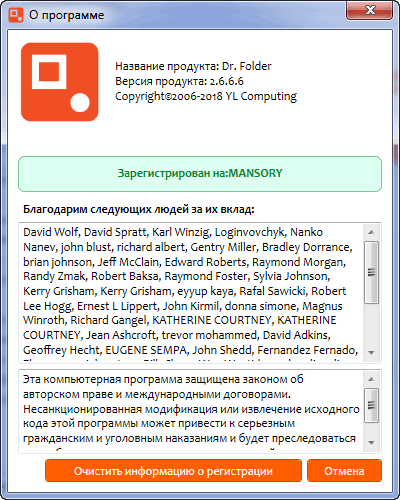Viewport: 400px width, 500px height.
Task: Click the Название продукта: Dr. Folder line
Action: point(193,66)
